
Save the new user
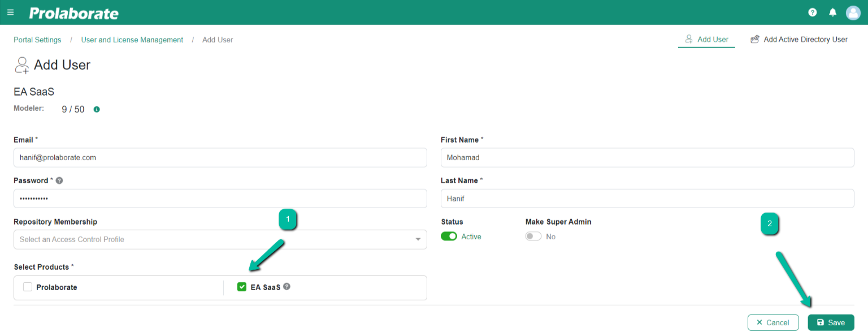831,322
